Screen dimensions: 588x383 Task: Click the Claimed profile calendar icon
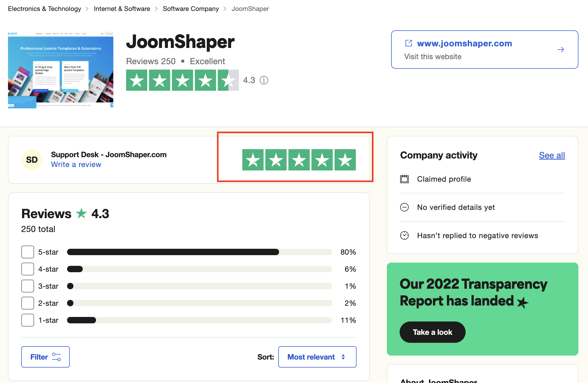coord(404,179)
